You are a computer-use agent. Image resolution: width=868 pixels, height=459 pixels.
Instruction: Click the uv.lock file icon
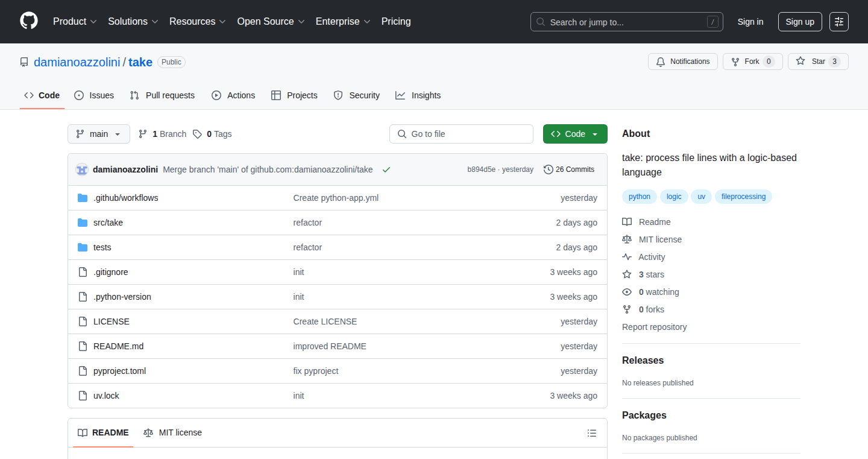tap(83, 396)
